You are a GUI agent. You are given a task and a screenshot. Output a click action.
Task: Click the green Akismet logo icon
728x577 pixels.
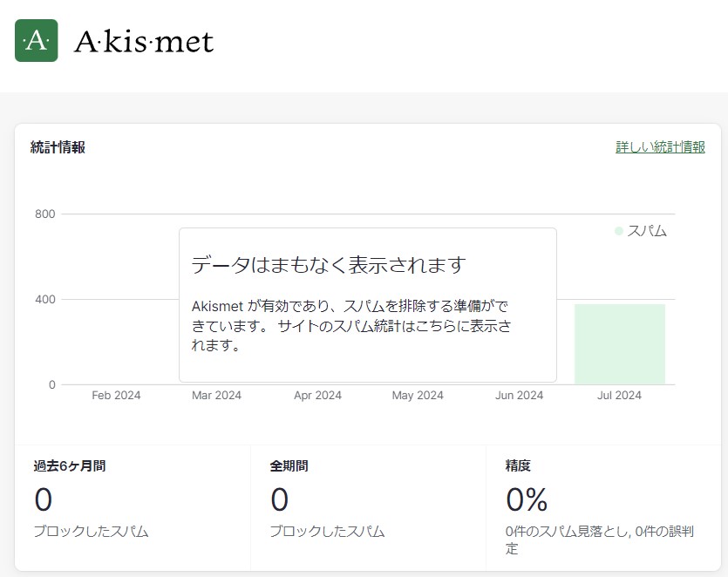(x=37, y=41)
